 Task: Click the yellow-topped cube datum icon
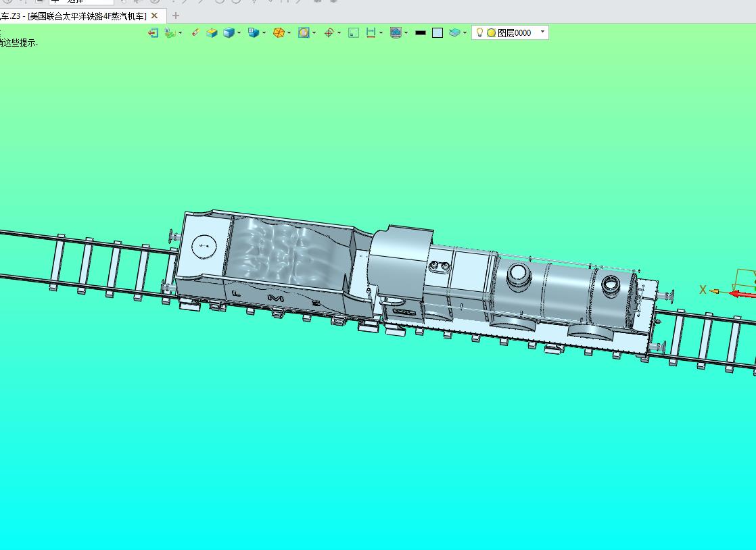212,32
